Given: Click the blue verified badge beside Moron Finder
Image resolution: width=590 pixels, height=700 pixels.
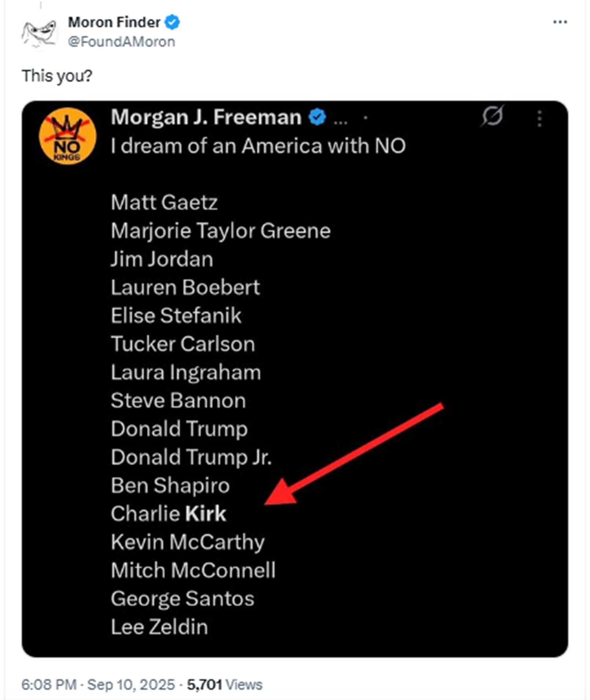Looking at the screenshot, I should coord(172,22).
